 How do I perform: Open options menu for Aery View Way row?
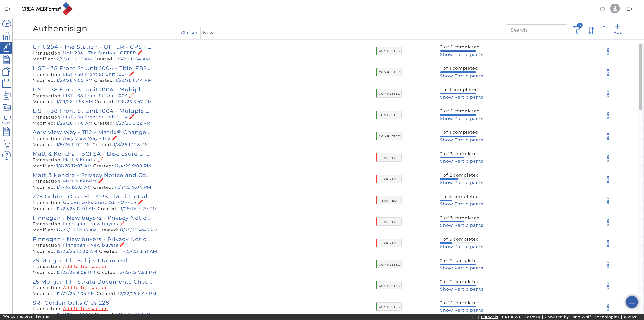[x=608, y=136]
